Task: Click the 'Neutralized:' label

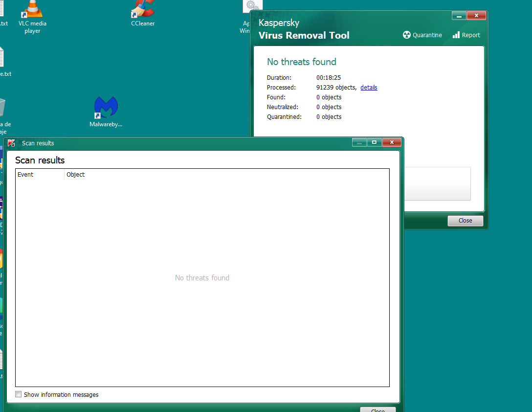Action: tap(282, 107)
